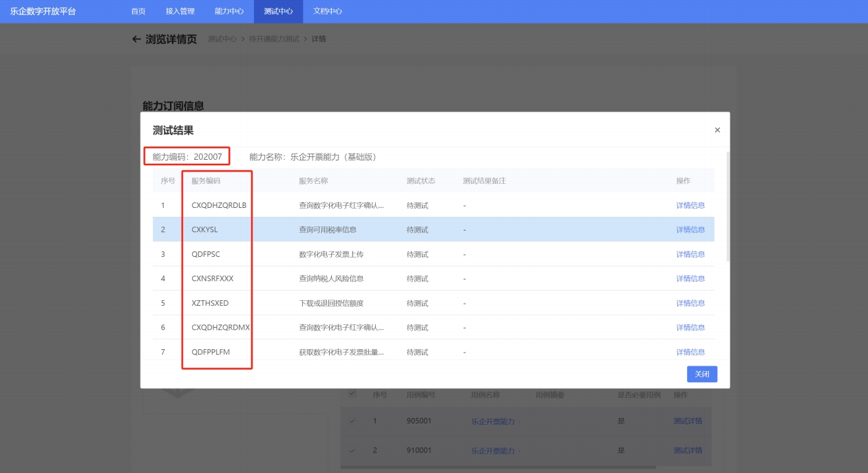Click the dialog's vertical scrollbar
The image size is (868, 473).
coord(728,207)
